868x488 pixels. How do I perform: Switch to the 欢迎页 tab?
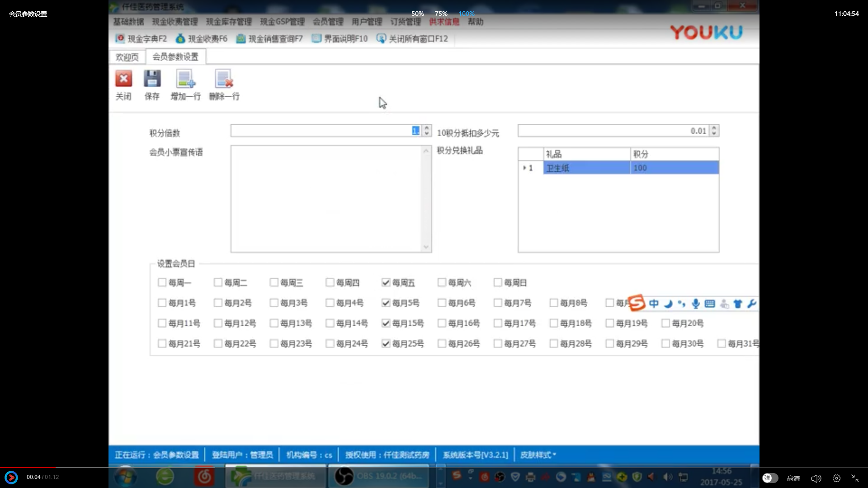[127, 57]
